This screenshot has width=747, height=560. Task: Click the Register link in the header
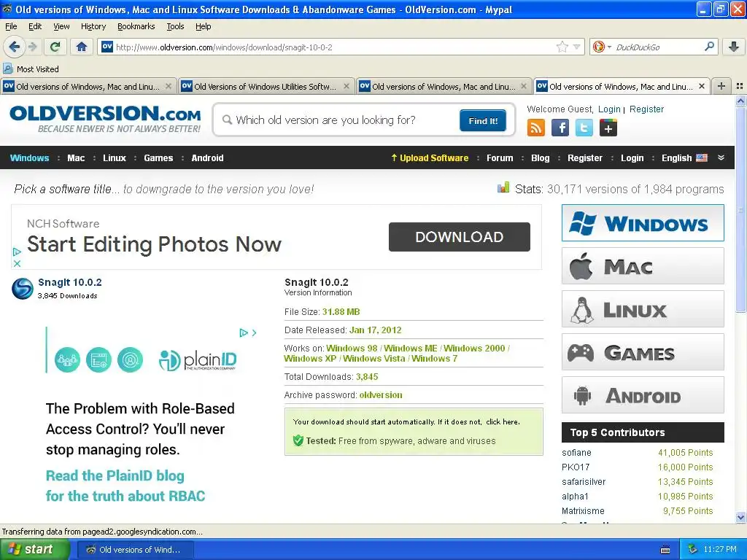[646, 109]
